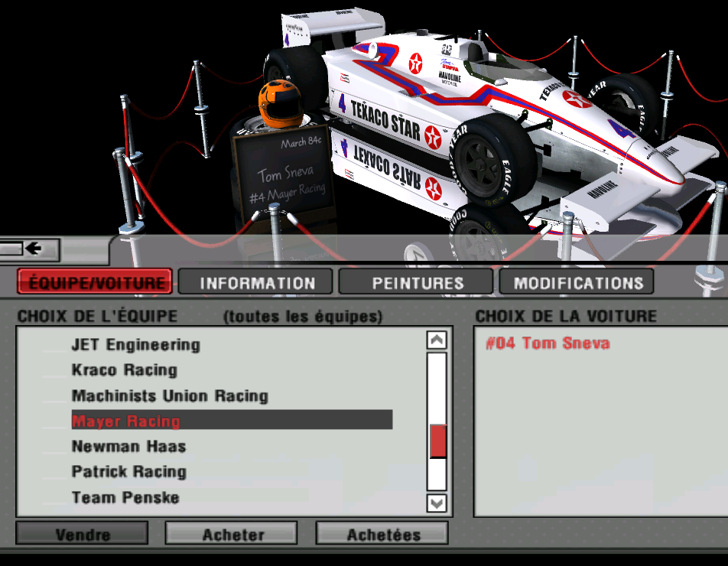
Task: Select JET Engineering team
Action: click(x=136, y=345)
